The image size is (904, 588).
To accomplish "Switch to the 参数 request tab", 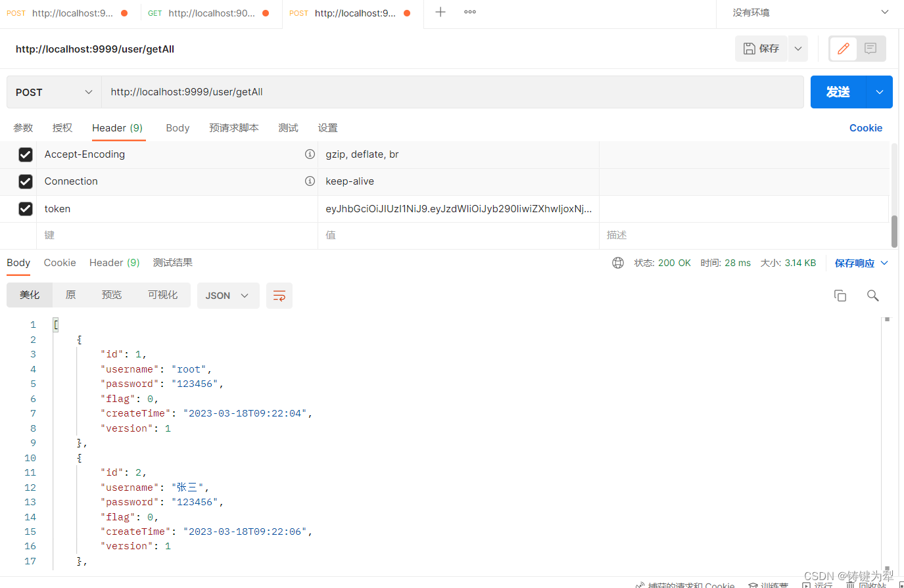I will 23,128.
